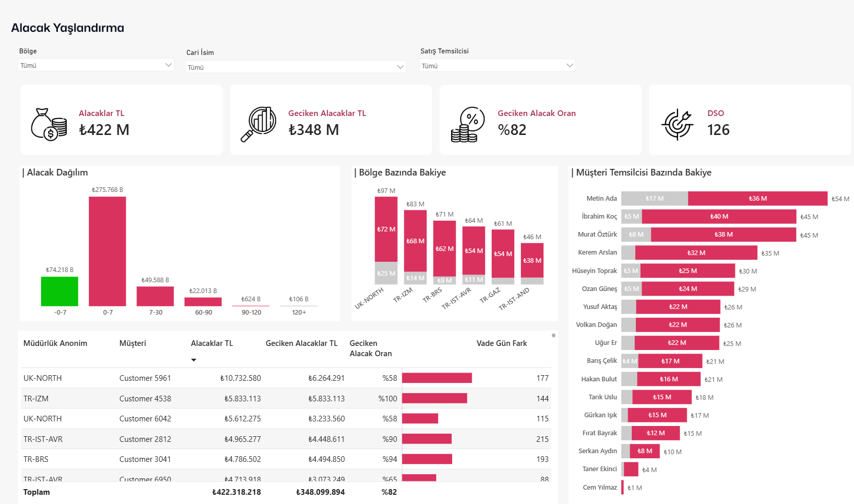Click the ₺422 M Alacaklar TL card value
The image size is (854, 504).
[104, 130]
